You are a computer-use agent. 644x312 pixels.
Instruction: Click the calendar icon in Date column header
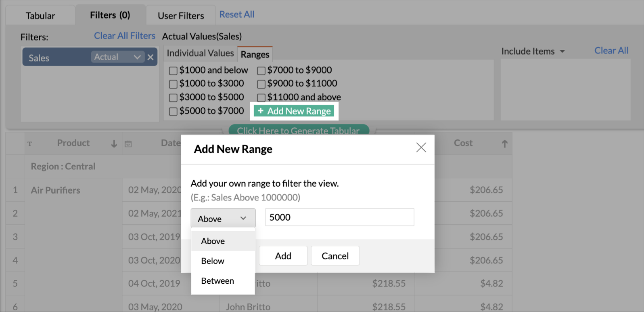point(128,144)
